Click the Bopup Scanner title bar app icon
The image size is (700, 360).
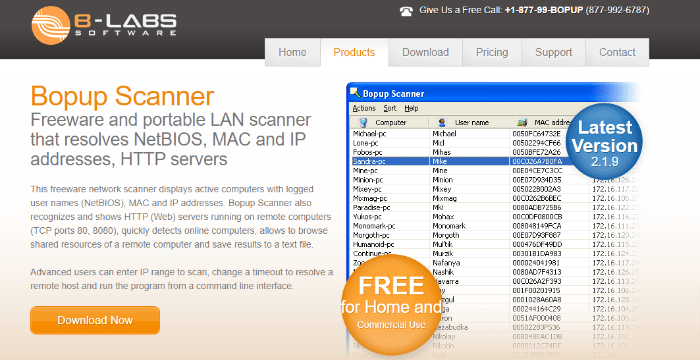(355, 93)
